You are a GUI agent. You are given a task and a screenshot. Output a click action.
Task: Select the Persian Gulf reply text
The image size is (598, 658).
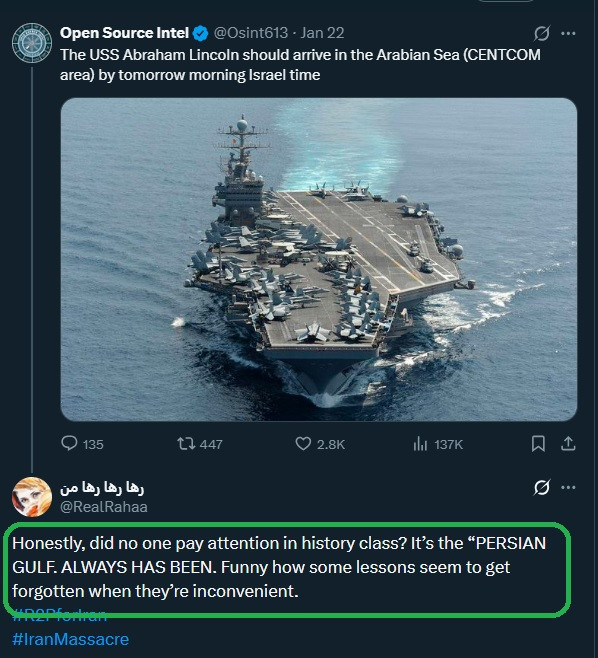click(x=279, y=567)
